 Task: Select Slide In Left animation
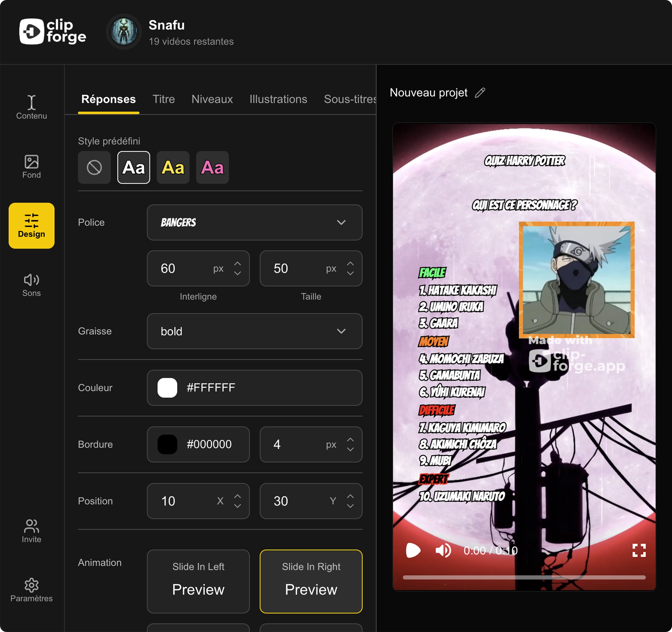coord(198,581)
